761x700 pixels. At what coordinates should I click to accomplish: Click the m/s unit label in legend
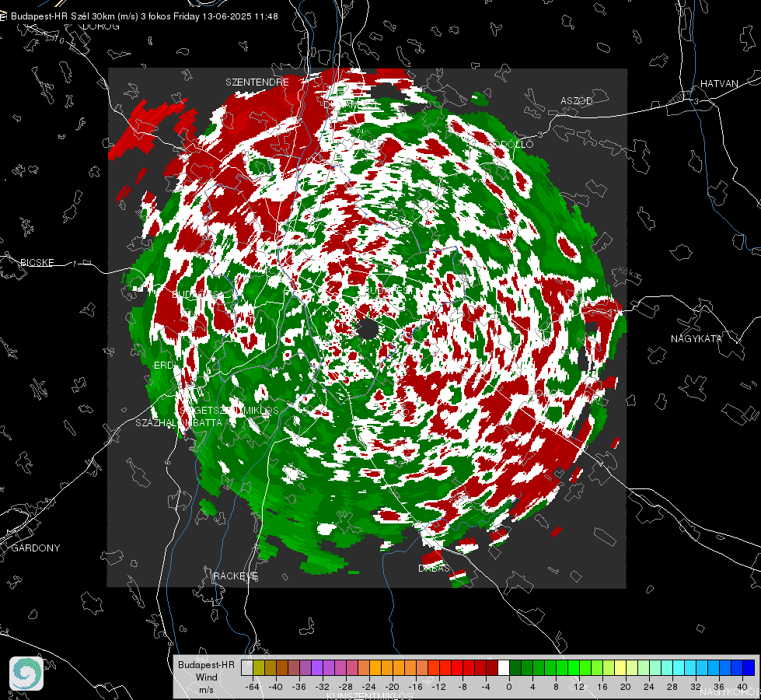coord(206,689)
